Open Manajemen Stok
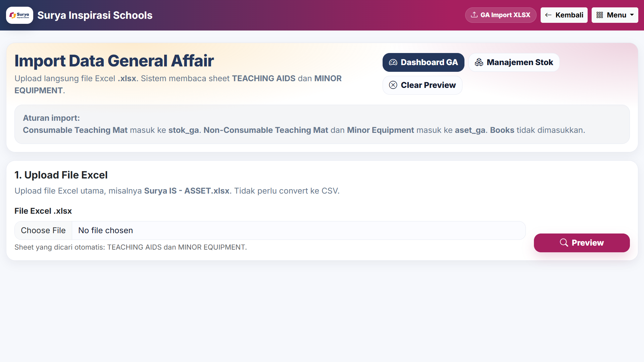The height and width of the screenshot is (362, 644). [514, 62]
